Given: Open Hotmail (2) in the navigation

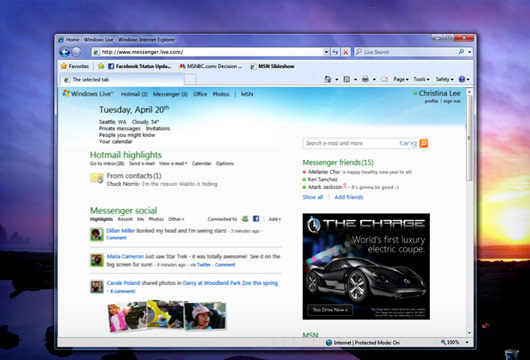Looking at the screenshot, I should click(x=134, y=94).
